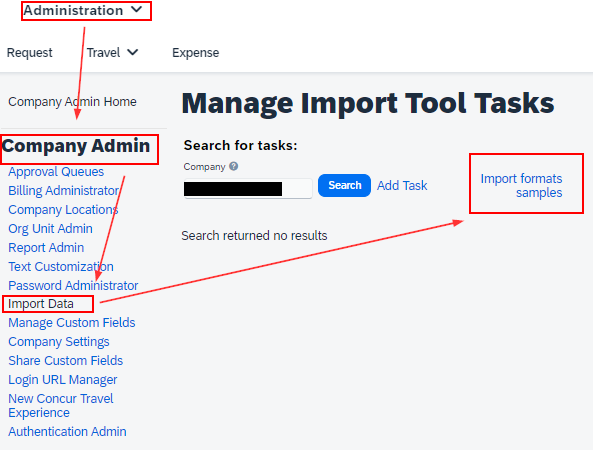The width and height of the screenshot is (593, 450).
Task: Open the Expense menu item
Action: (196, 53)
